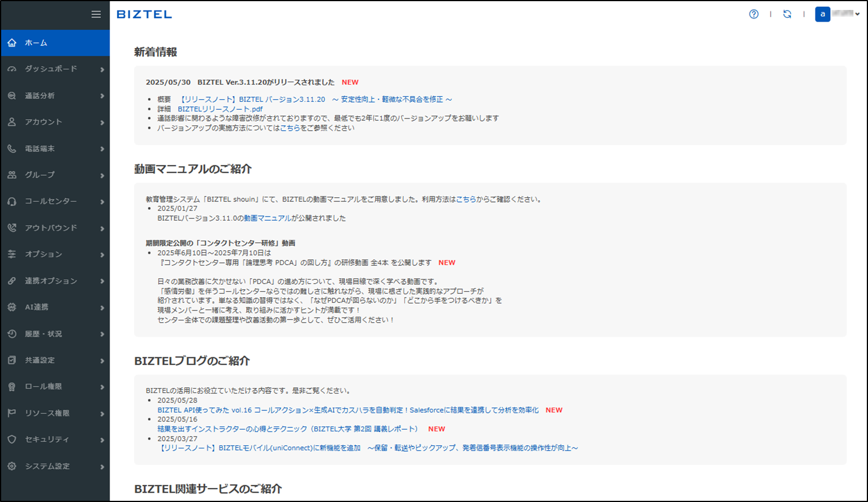
Task: Collapse the sidebar with the hamburger icon
Action: coord(96,15)
